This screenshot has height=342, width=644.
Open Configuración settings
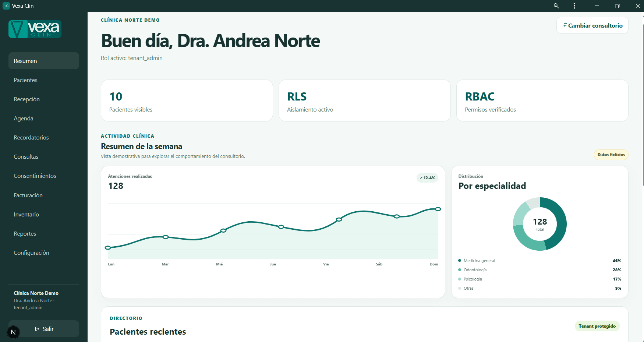click(44, 253)
